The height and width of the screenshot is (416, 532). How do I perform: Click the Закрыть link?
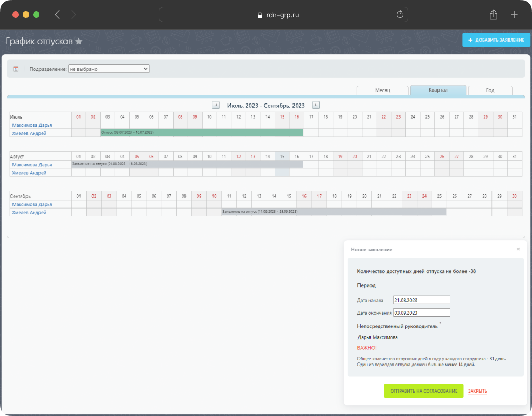(x=477, y=391)
